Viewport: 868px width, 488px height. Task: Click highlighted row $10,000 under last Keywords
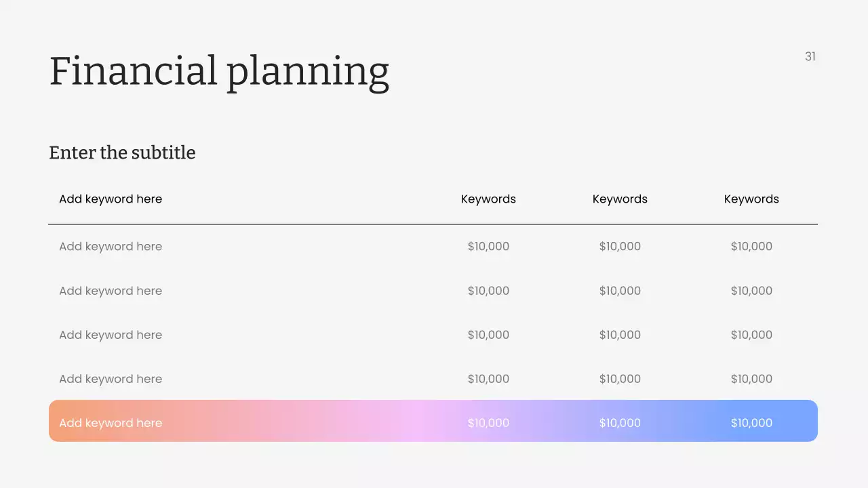(751, 423)
